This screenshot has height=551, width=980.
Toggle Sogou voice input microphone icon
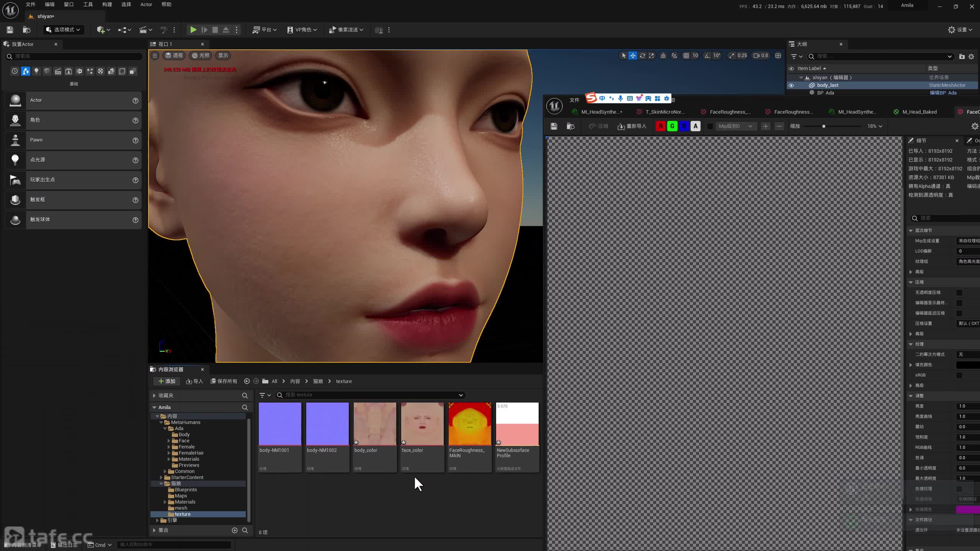621,98
